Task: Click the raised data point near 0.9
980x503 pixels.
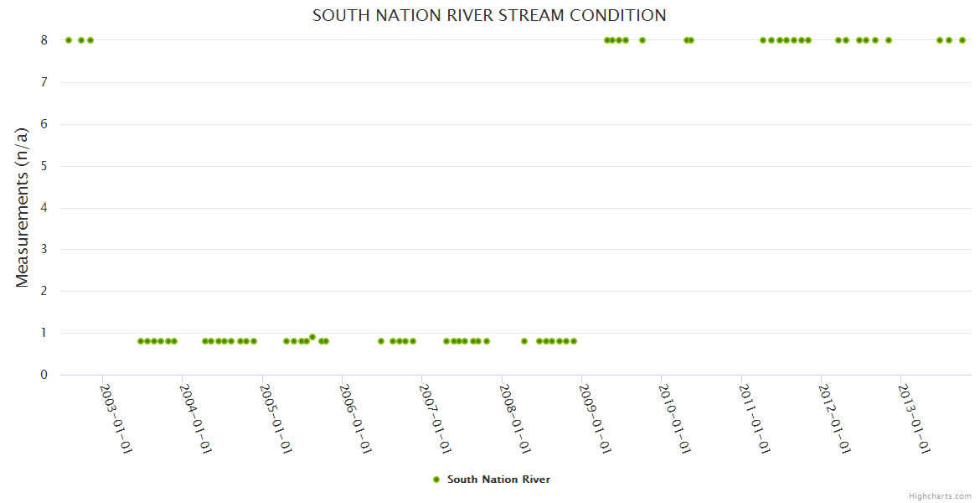Action: tap(312, 337)
